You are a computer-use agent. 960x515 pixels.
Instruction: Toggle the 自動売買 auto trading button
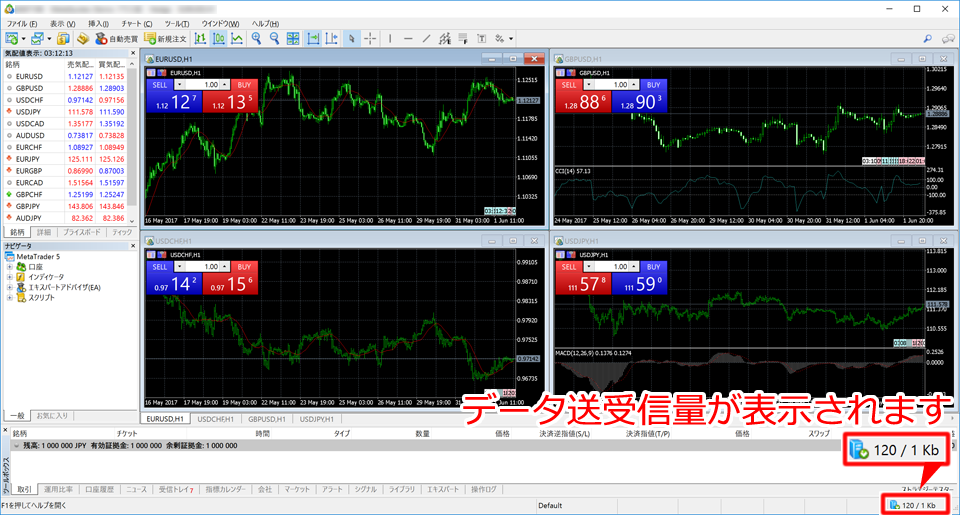[116, 39]
